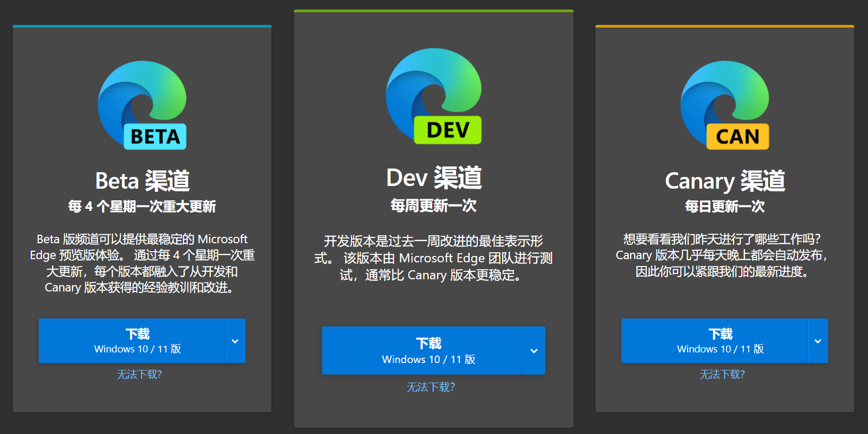This screenshot has width=868, height=434.
Task: Expand Dev download platform dropdown arrow
Action: coord(534,351)
